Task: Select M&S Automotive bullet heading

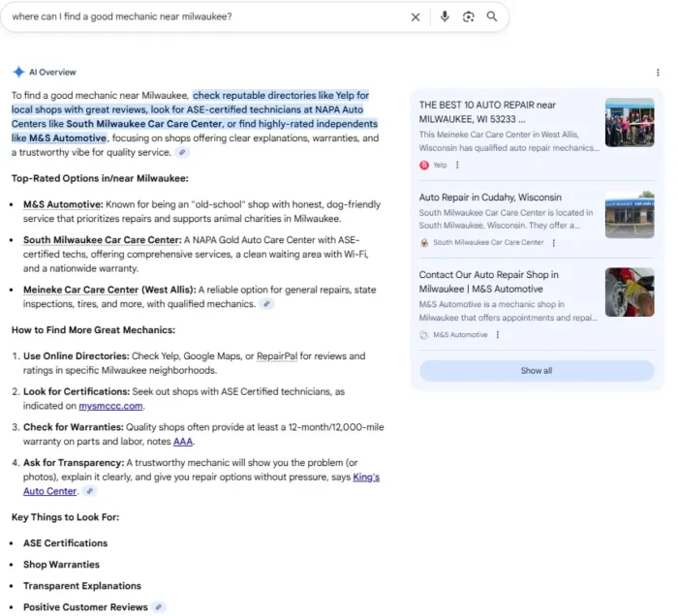Action: coord(63,204)
